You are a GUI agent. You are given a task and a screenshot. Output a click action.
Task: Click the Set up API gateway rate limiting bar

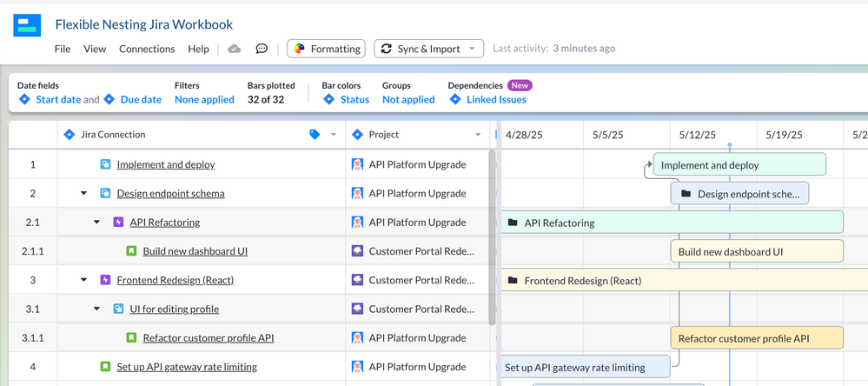(x=585, y=367)
